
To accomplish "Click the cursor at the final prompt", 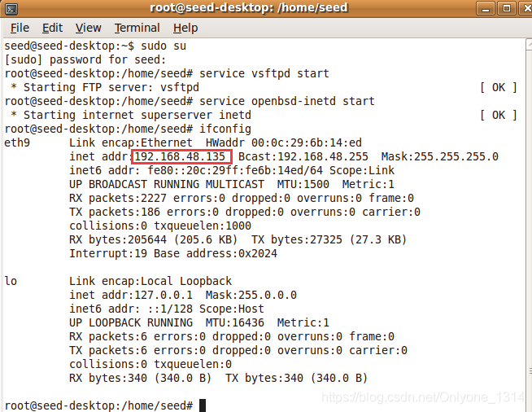I will (203, 405).
